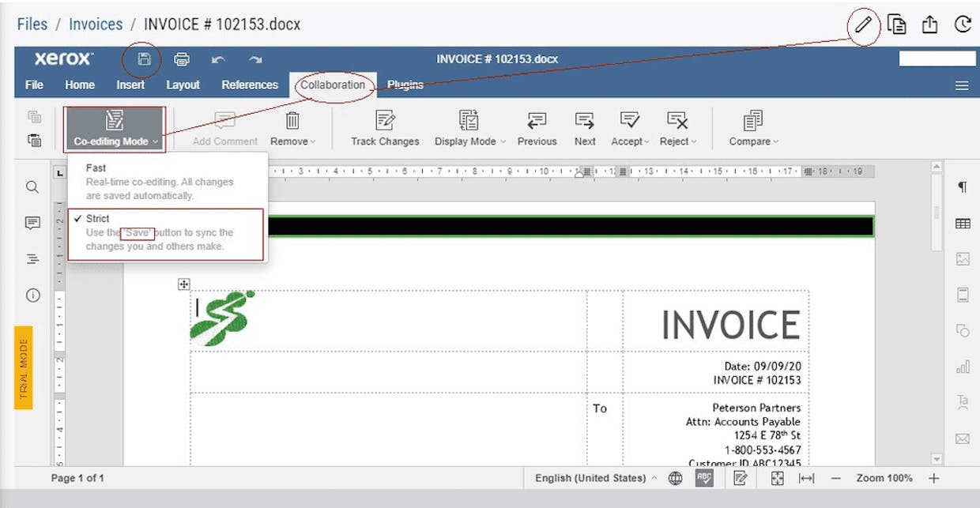Click the document copy icon beside the pencil
The image size is (980, 508).
pyautogui.click(x=897, y=24)
